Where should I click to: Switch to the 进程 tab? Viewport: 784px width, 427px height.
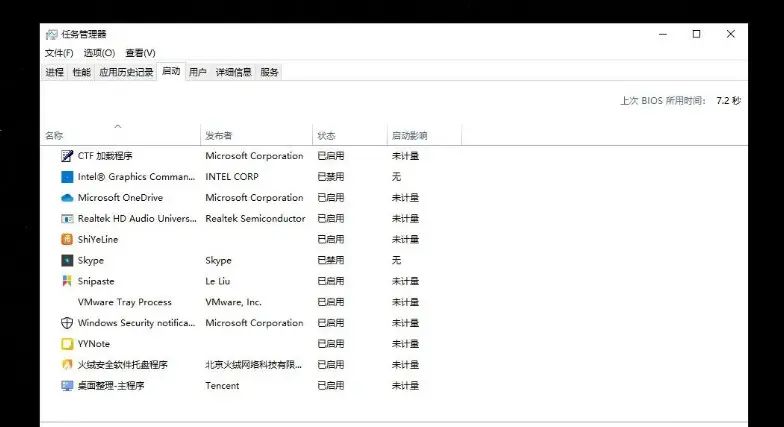[54, 72]
